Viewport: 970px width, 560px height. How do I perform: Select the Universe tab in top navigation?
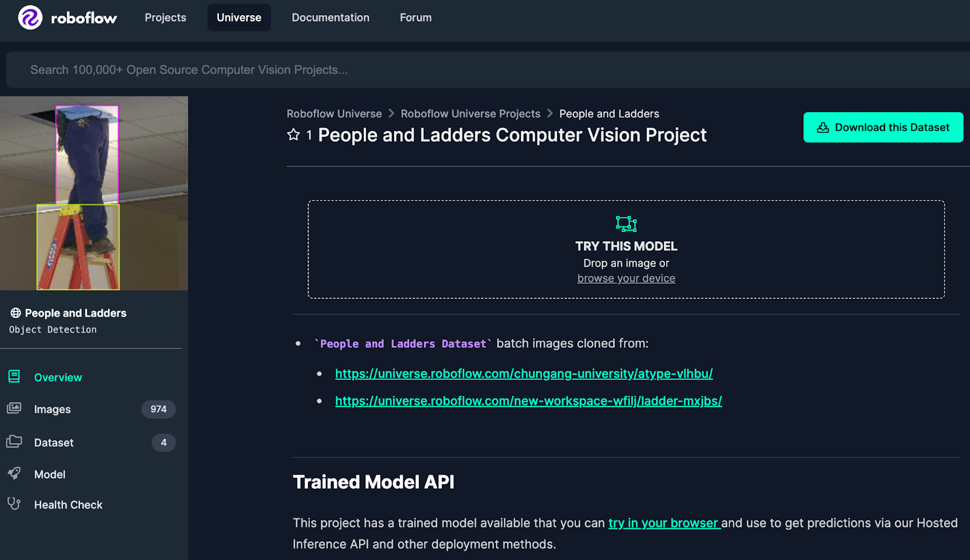pyautogui.click(x=239, y=18)
